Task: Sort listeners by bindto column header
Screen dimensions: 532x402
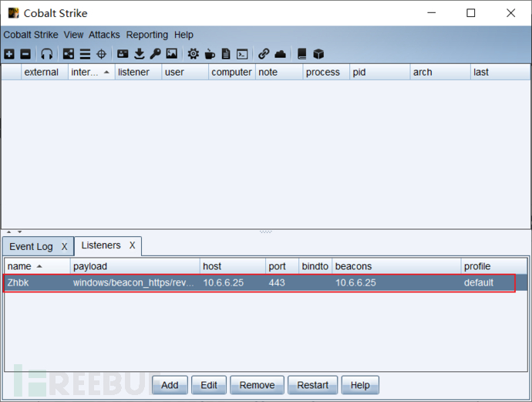Action: click(x=315, y=266)
